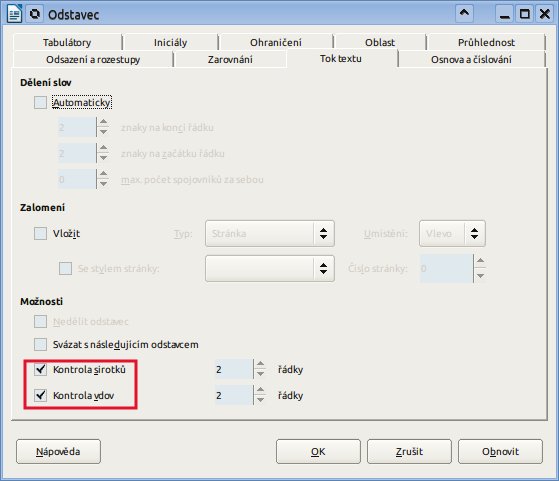The height and width of the screenshot is (481, 559).
Task: Open the Tabulátory tab
Action: 67,42
